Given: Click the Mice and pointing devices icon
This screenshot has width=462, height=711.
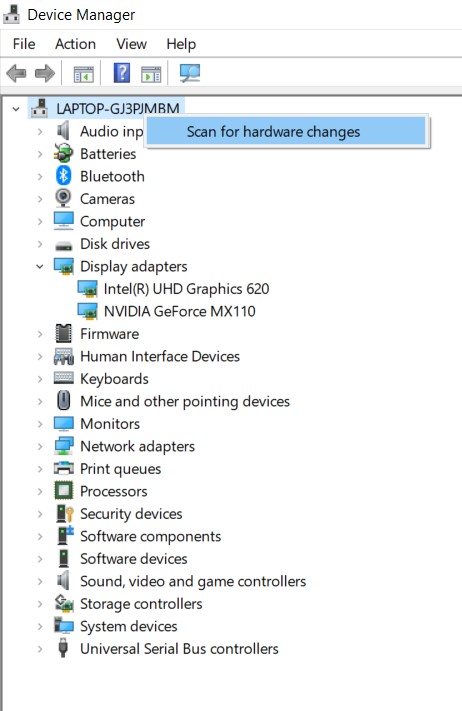Looking at the screenshot, I should click(63, 401).
